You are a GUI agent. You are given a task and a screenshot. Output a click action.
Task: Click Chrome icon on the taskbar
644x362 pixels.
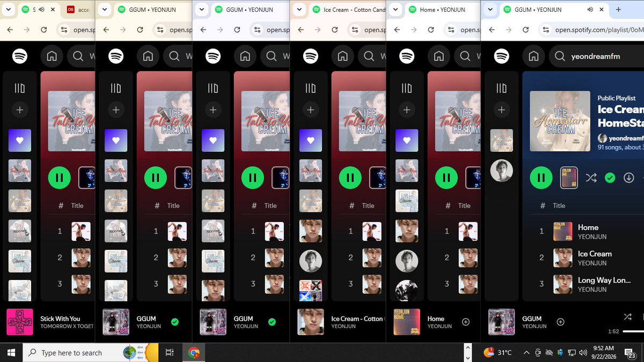tap(194, 352)
